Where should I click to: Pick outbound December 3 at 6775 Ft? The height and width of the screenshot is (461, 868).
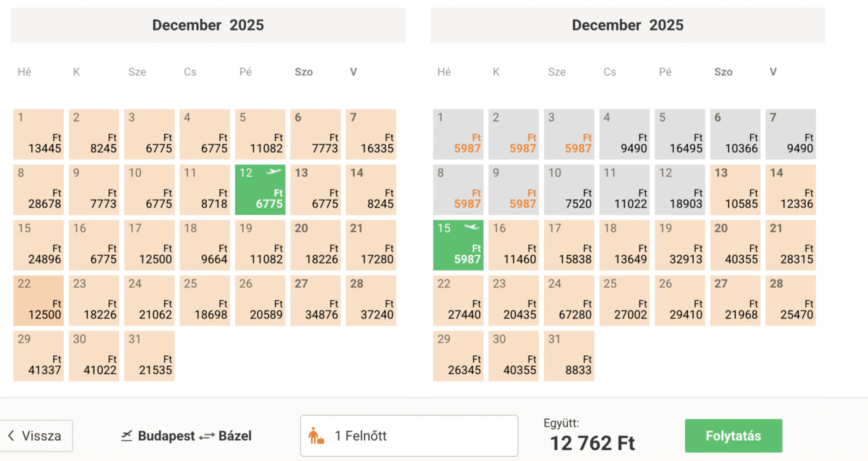[x=150, y=134]
